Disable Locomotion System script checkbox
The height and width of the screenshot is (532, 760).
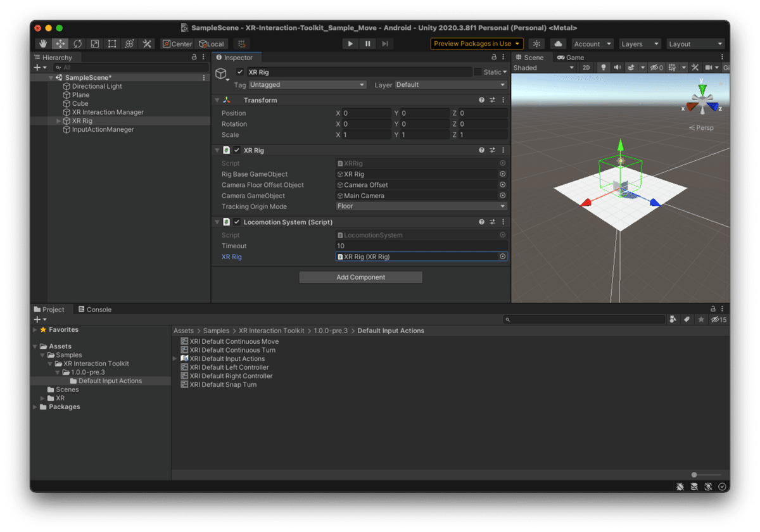point(237,222)
